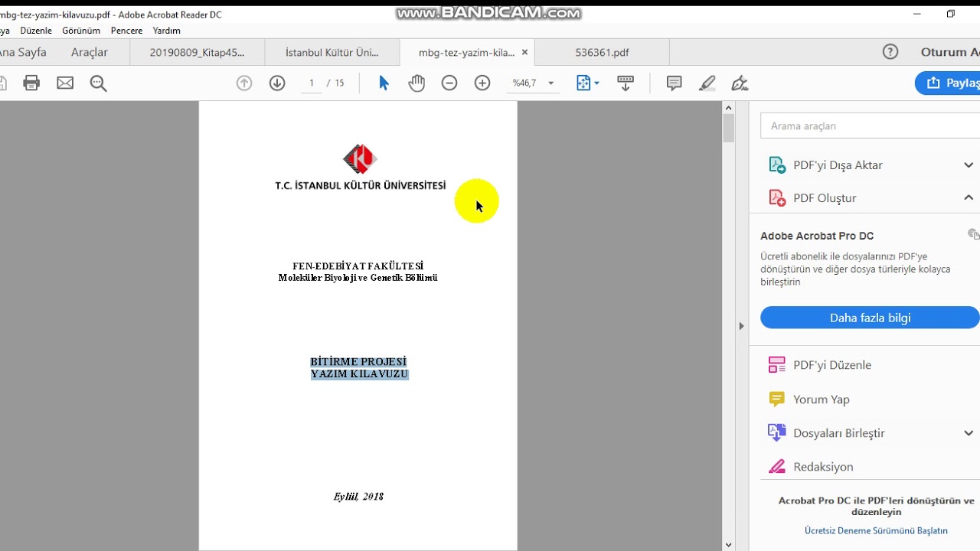Switch to Araçlar tab

[x=90, y=52]
